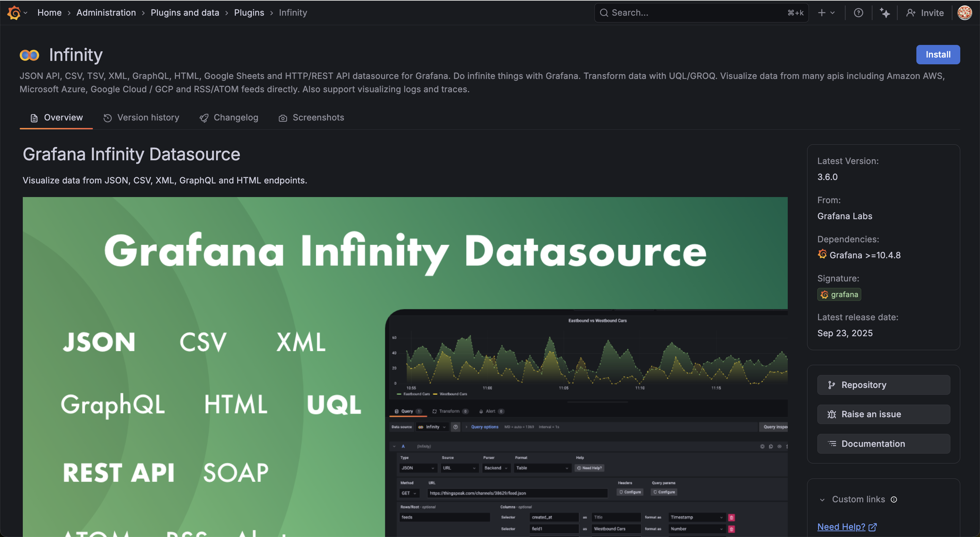980x537 pixels.
Task: Click the grafana signature badge
Action: (x=839, y=294)
